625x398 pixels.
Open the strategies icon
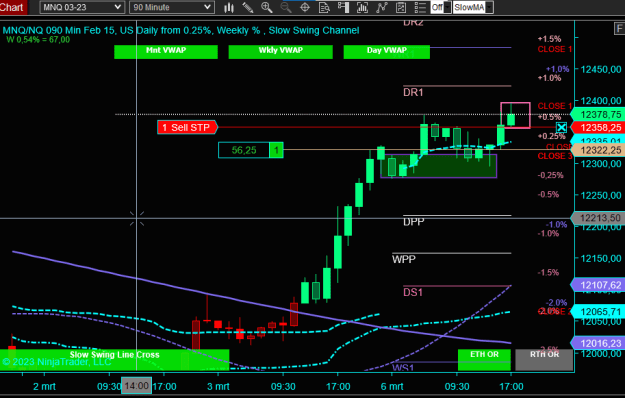pos(401,7)
